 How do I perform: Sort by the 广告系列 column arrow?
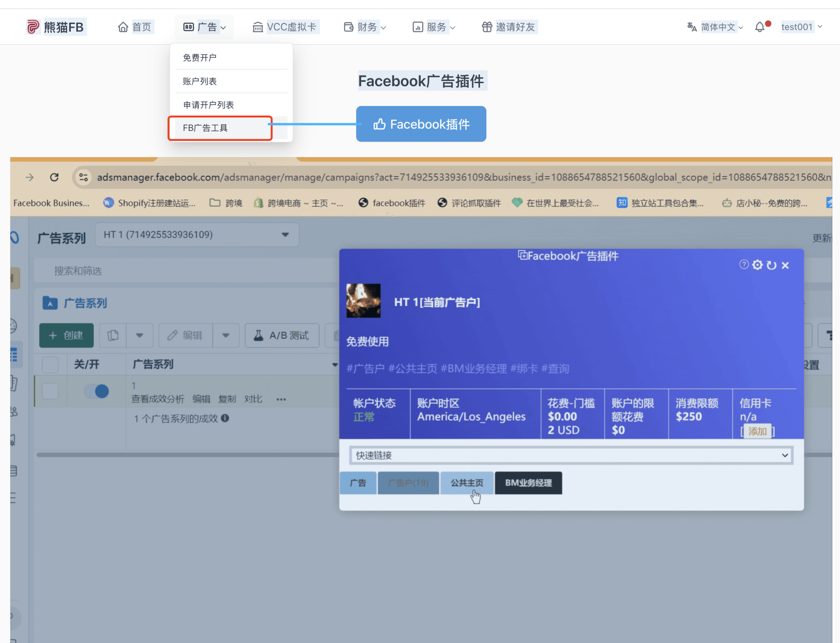[335, 365]
